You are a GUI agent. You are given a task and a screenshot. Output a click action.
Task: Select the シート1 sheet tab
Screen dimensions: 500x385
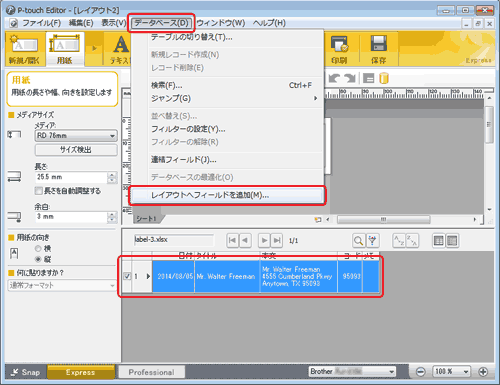pyautogui.click(x=146, y=219)
